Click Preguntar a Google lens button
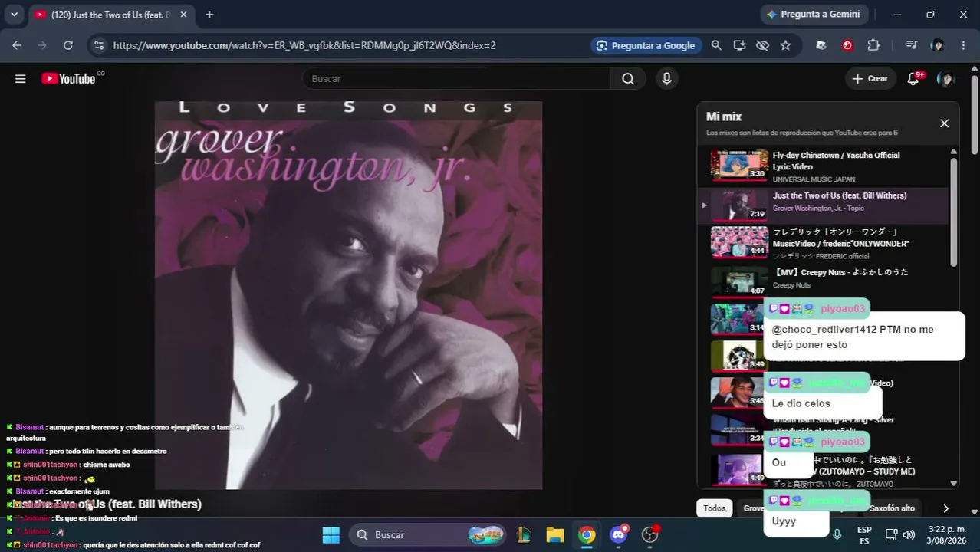The image size is (980, 552). [645, 45]
